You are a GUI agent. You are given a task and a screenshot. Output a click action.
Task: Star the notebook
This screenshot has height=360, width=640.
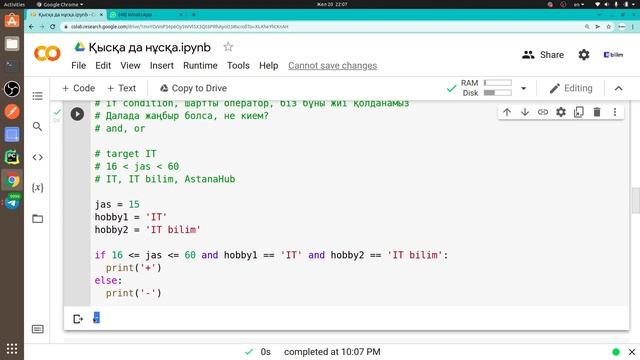(x=228, y=47)
